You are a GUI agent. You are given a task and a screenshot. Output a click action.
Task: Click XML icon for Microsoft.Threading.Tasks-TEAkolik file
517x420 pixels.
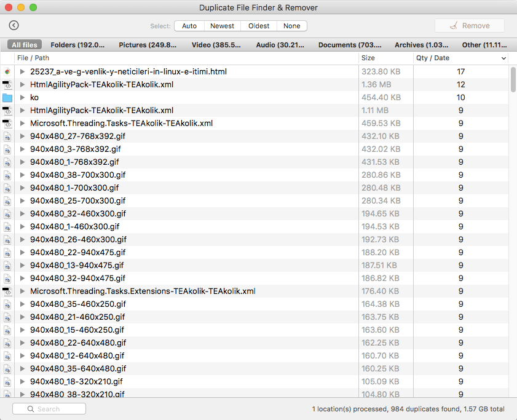tap(7, 124)
